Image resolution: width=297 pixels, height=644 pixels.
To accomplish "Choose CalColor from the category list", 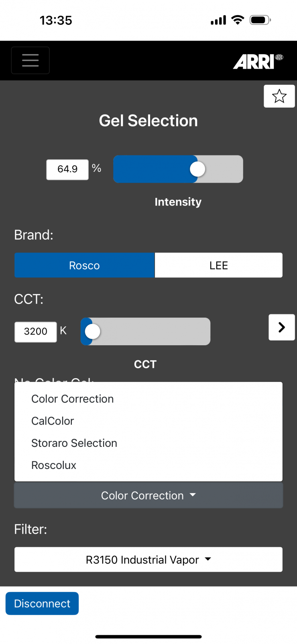I will point(53,421).
